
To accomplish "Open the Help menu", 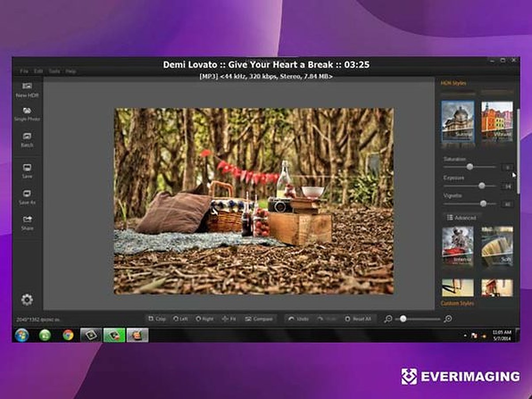I will point(71,71).
